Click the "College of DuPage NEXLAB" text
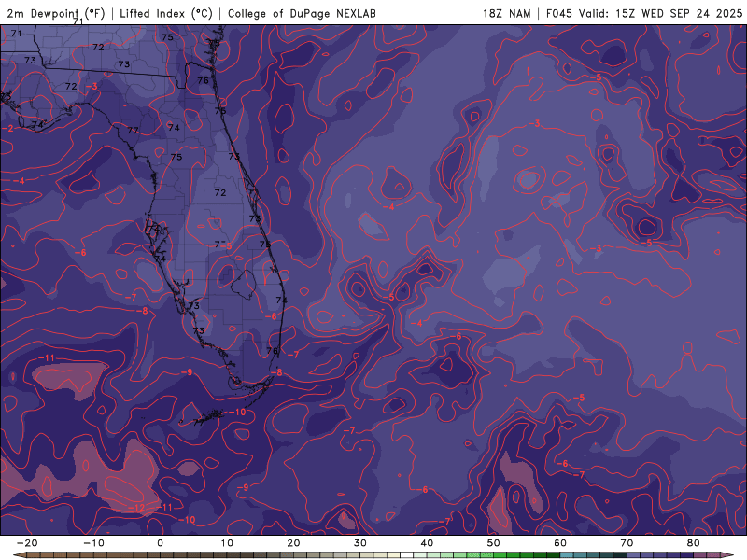 click(x=302, y=13)
